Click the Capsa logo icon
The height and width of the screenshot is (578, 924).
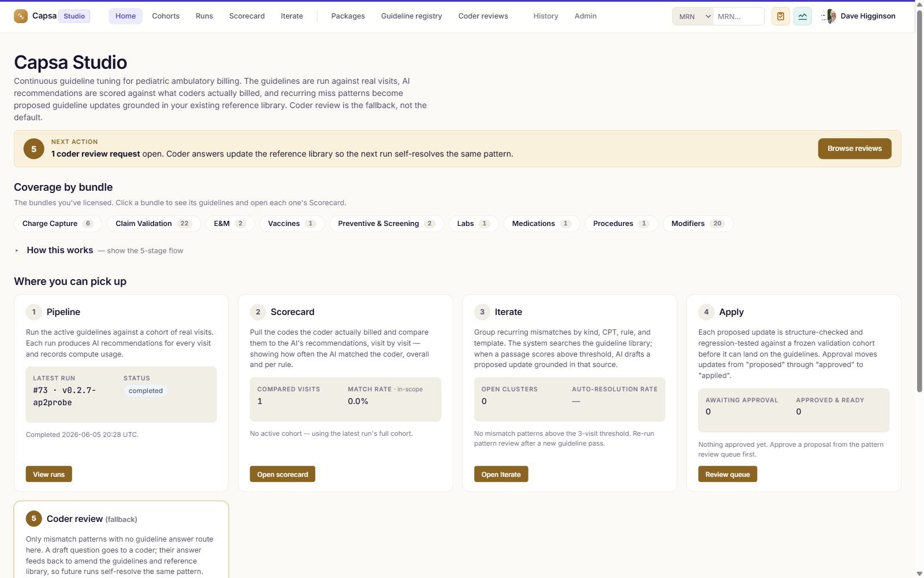21,16
